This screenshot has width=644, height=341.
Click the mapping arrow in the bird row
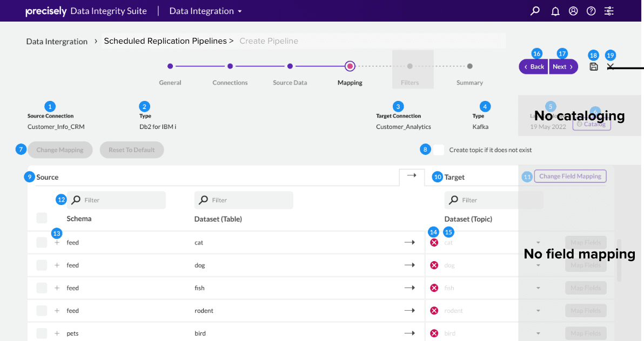(x=410, y=333)
